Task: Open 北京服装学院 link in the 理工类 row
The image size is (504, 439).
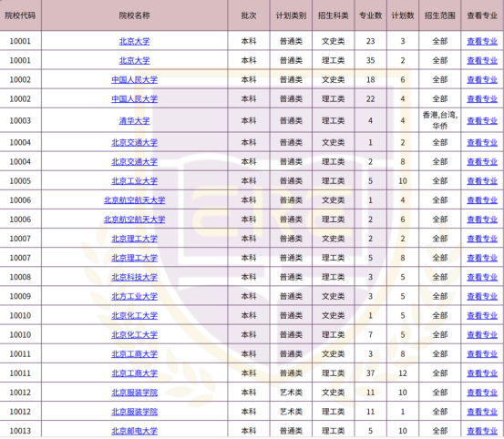Action: [134, 412]
